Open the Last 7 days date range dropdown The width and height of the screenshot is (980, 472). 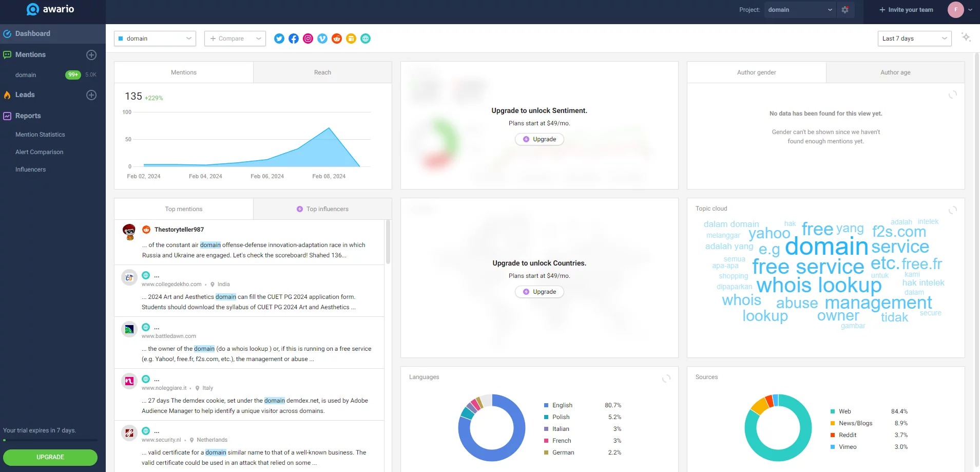914,39
